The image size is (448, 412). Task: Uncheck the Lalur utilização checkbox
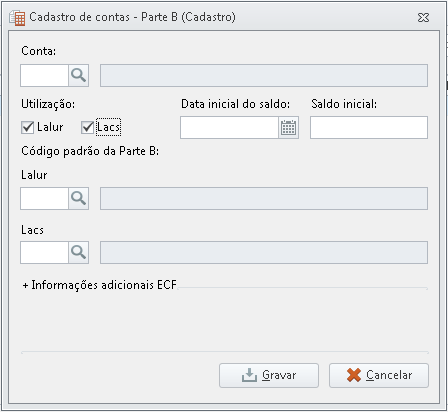coord(27,127)
